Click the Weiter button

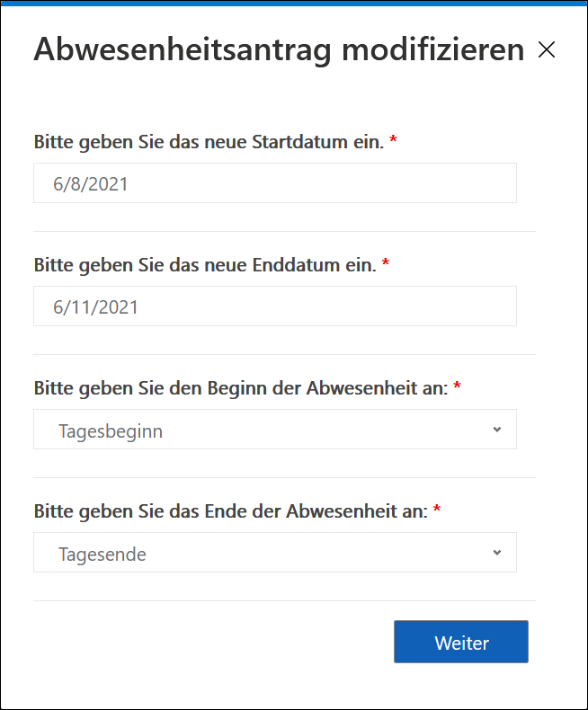(x=460, y=642)
